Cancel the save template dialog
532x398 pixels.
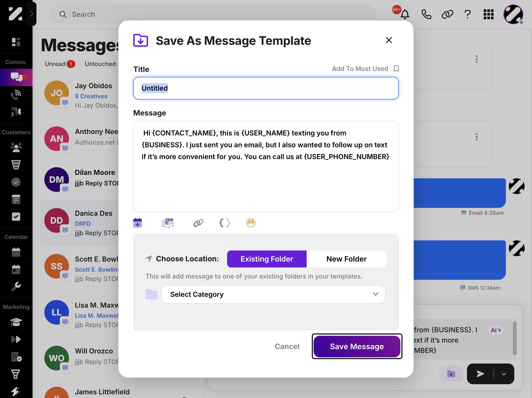pyautogui.click(x=287, y=346)
